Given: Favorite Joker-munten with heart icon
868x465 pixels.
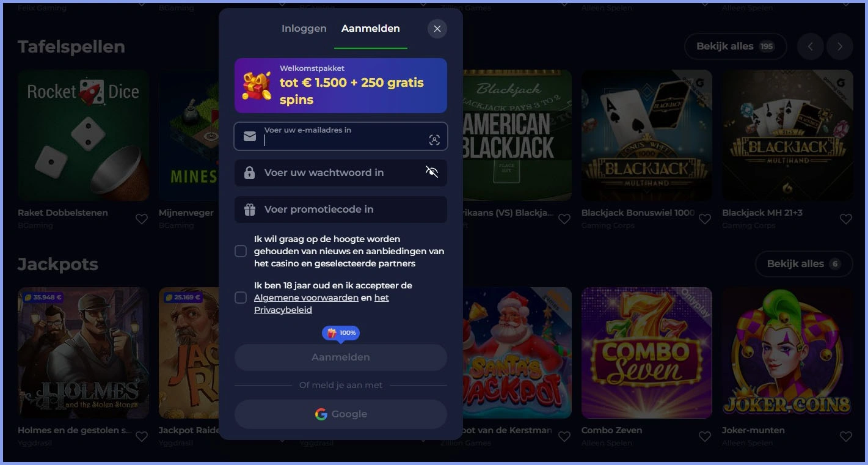Looking at the screenshot, I should 846,436.
